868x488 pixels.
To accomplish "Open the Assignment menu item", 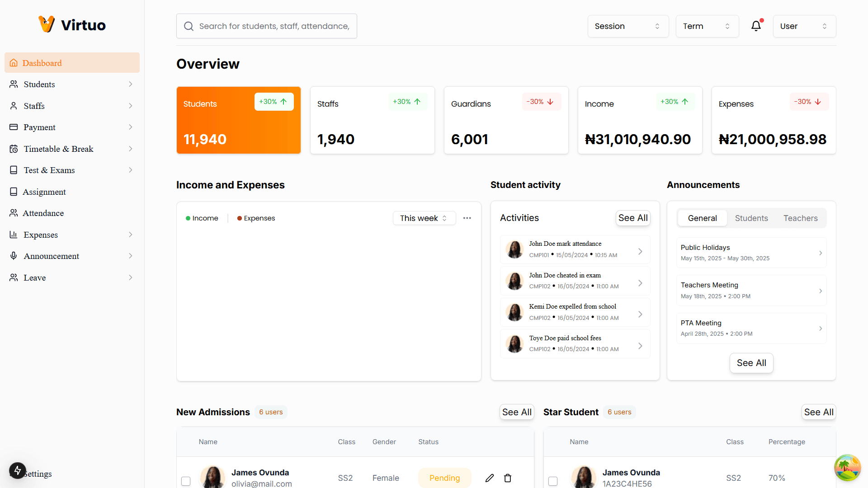I will (72, 192).
